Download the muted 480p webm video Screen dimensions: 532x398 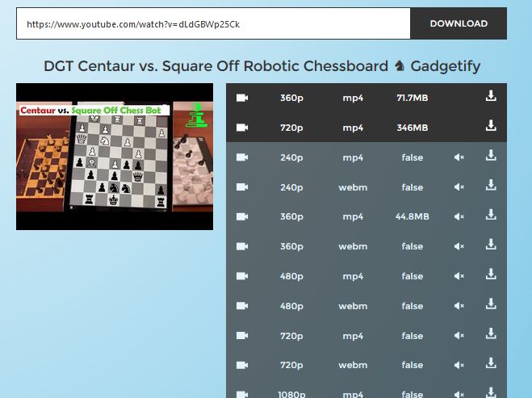[x=491, y=304]
